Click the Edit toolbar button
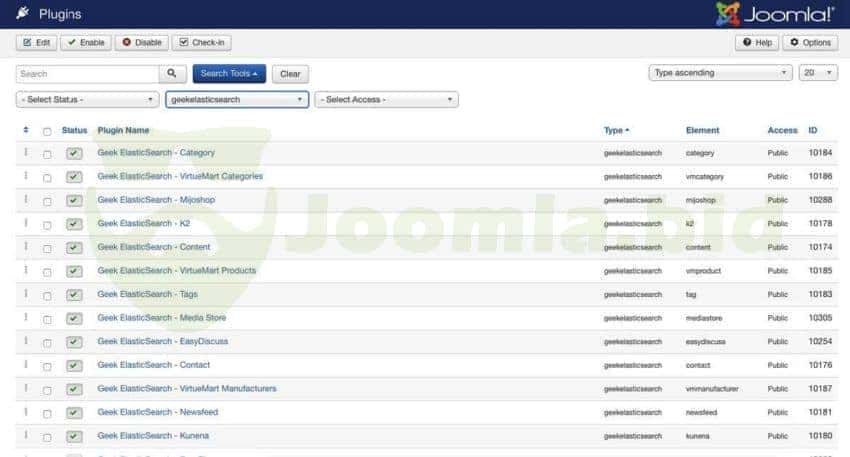 pyautogui.click(x=36, y=43)
